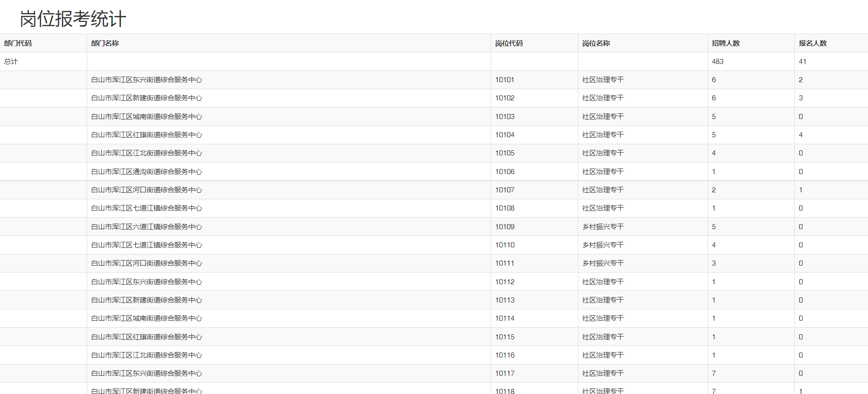Viewport: 868px width, 394px height.
Task: Click department name in row 10109
Action: (x=146, y=227)
